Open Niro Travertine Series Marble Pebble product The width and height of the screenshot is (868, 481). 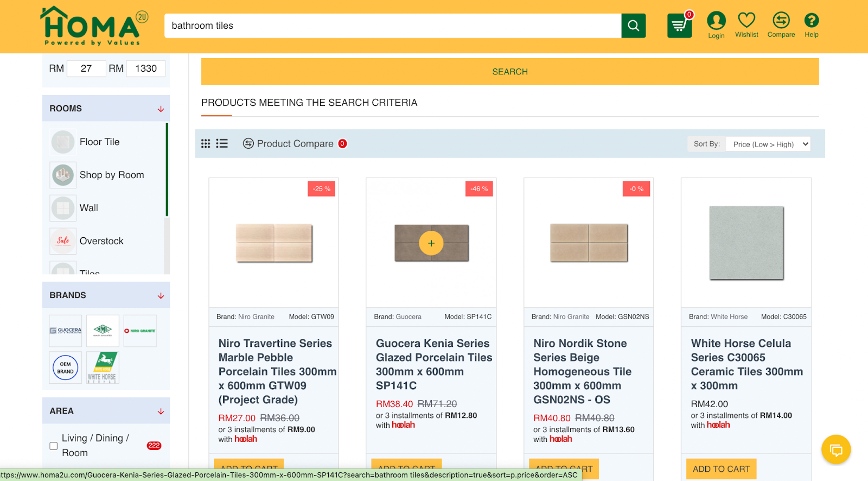coord(277,371)
